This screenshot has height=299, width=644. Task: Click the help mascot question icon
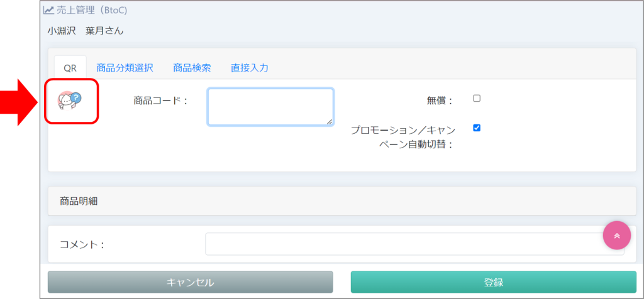[x=70, y=99]
